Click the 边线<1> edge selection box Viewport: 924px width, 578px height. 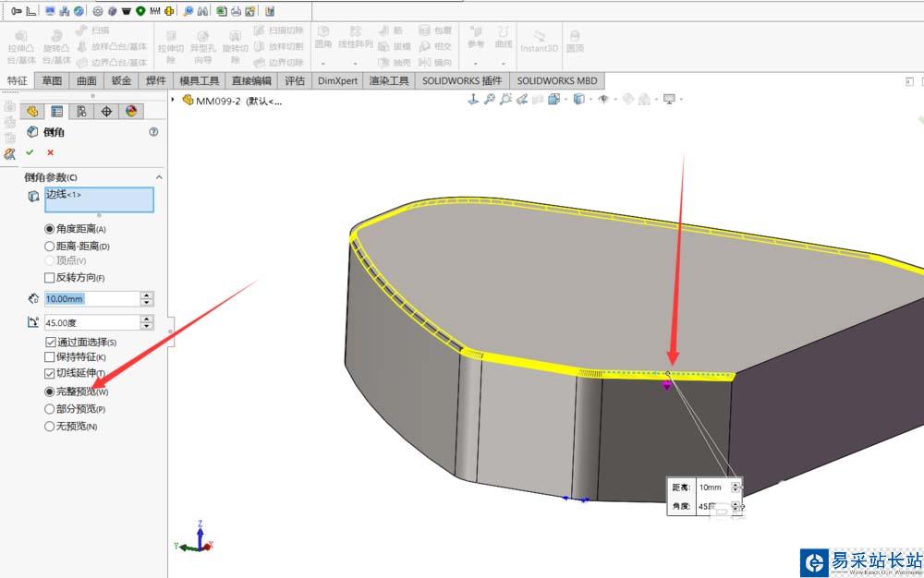[x=99, y=199]
